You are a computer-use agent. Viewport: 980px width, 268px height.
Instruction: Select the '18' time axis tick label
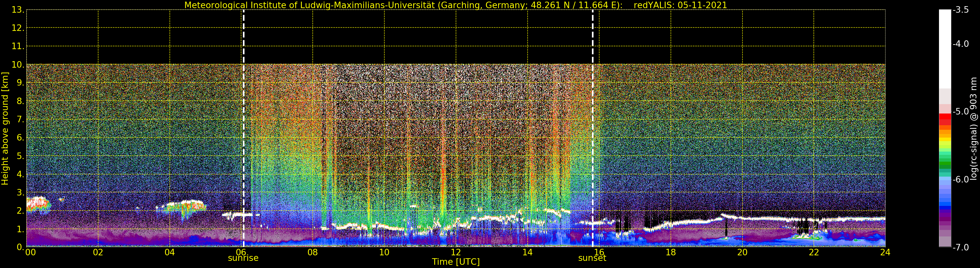click(671, 252)
